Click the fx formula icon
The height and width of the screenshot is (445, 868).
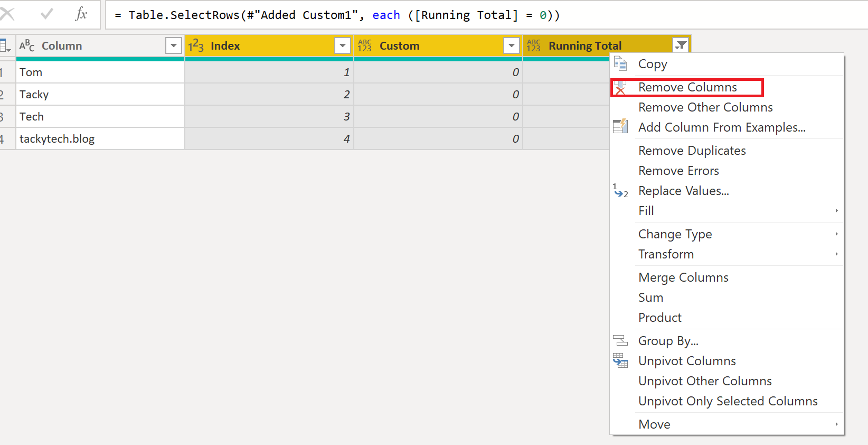[81, 14]
